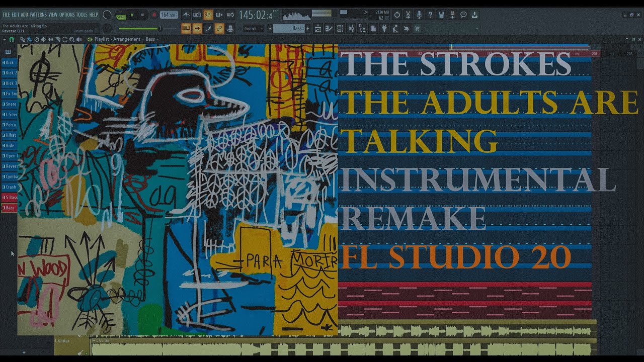Open the project files icon
This screenshot has width=644, height=362.
[x=373, y=29]
